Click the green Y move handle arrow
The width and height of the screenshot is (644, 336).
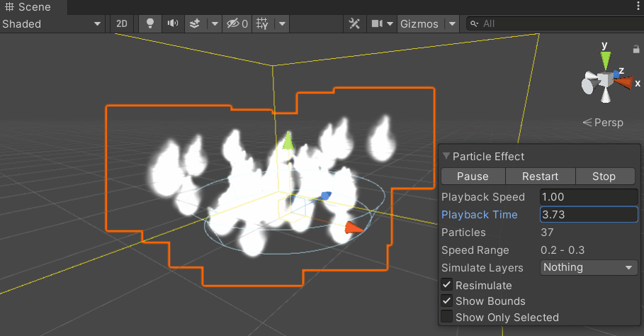point(288,141)
